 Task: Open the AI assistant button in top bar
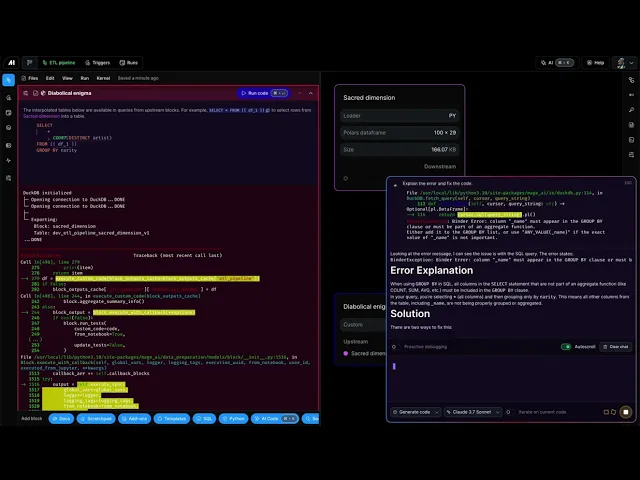[557, 62]
